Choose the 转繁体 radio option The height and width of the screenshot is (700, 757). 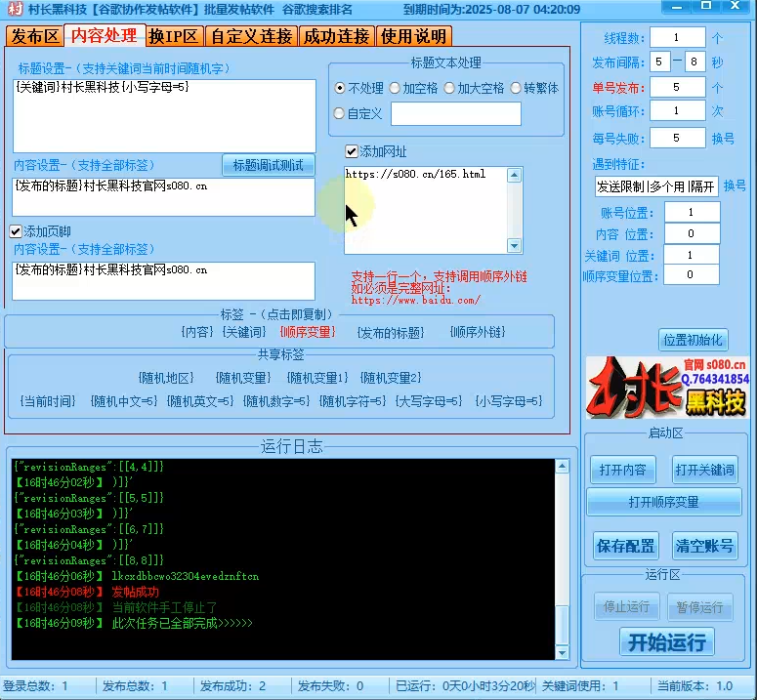pyautogui.click(x=534, y=88)
